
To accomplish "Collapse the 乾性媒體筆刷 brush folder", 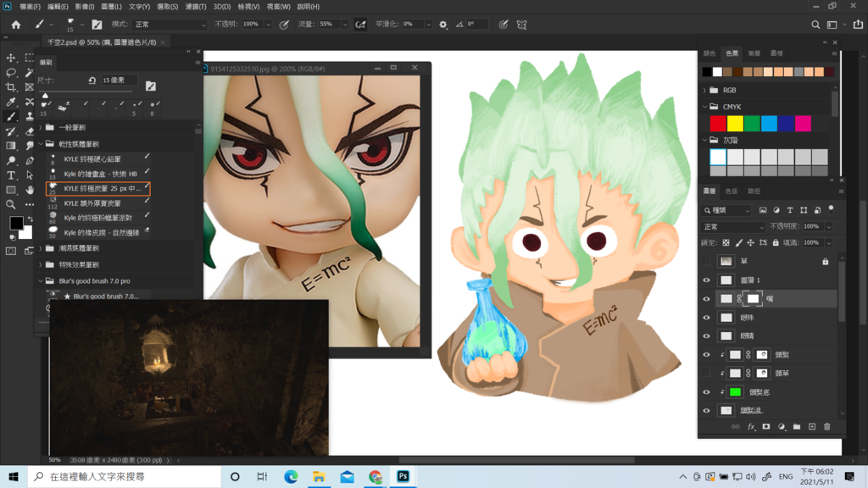I will tap(41, 144).
